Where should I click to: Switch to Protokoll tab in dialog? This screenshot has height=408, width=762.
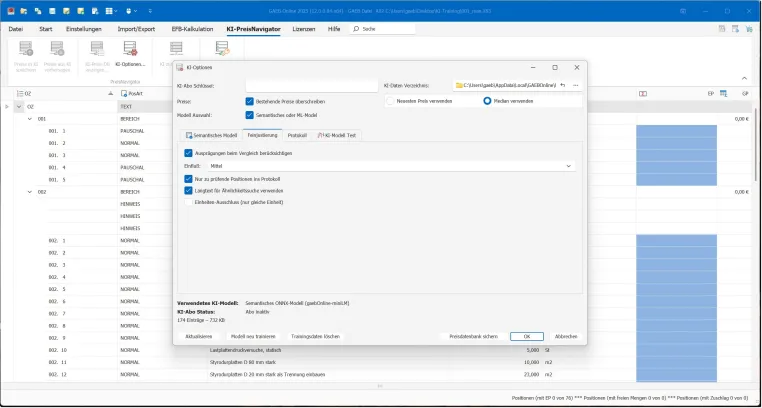pos(297,135)
